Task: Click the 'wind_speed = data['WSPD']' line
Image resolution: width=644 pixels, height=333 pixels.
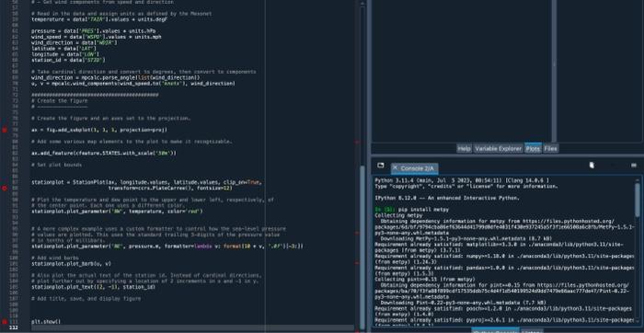Action: click(97, 37)
